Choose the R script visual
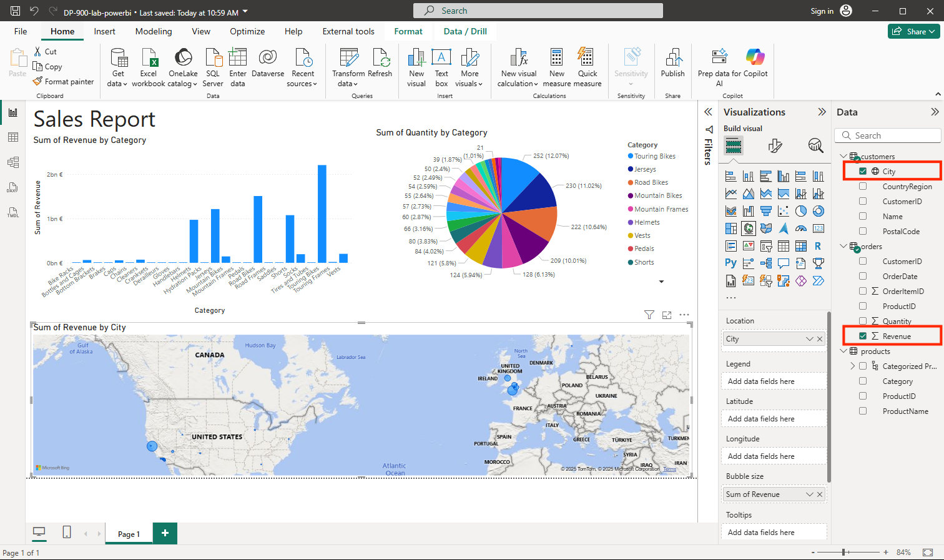The height and width of the screenshot is (560, 944). coord(819,246)
